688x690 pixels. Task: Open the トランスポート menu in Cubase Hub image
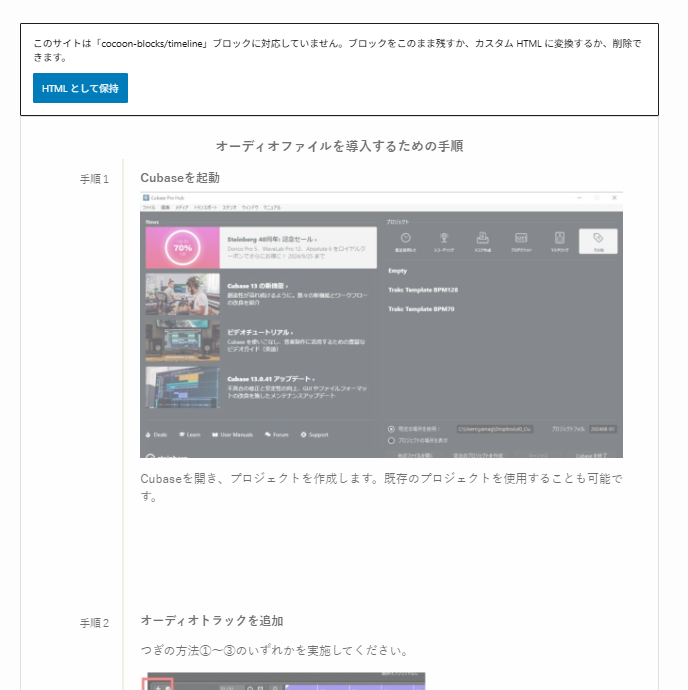[205, 207]
